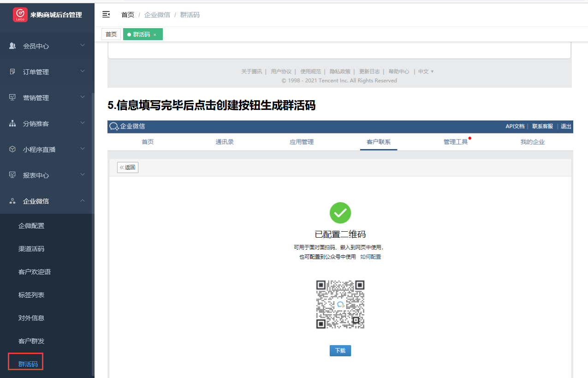The image size is (588, 378).
Task: Open the 客户联系 tab in WeCom
Action: [x=379, y=142]
